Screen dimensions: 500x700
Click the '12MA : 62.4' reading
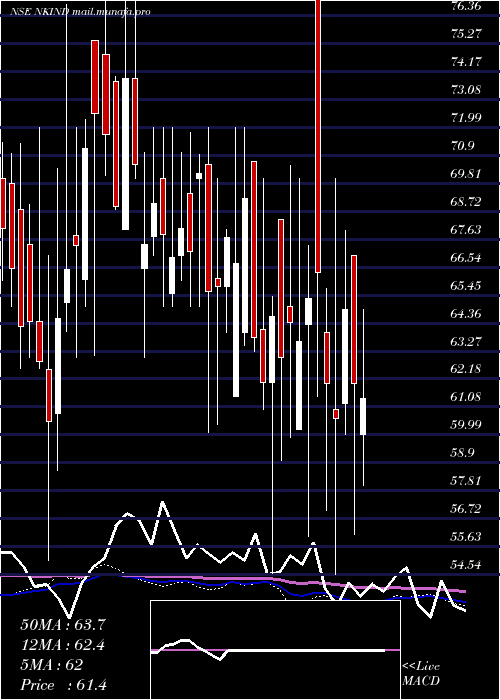62,645
